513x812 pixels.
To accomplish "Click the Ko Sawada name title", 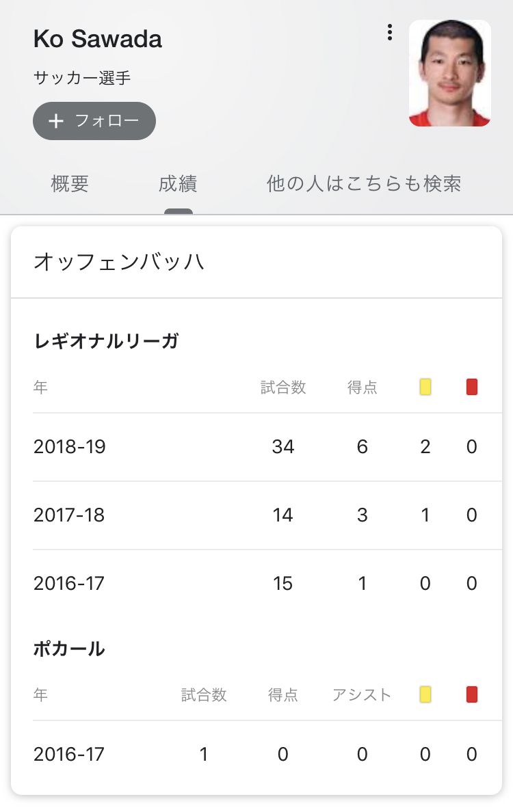I will coord(98,39).
